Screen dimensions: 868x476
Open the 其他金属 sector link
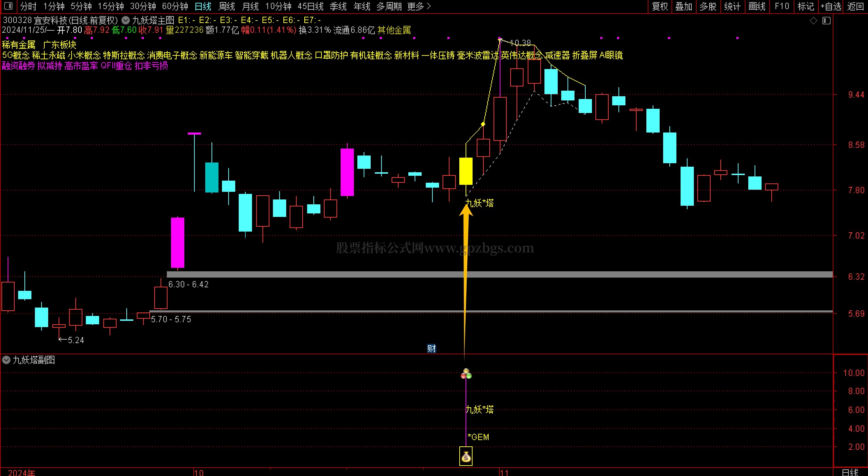[x=394, y=30]
